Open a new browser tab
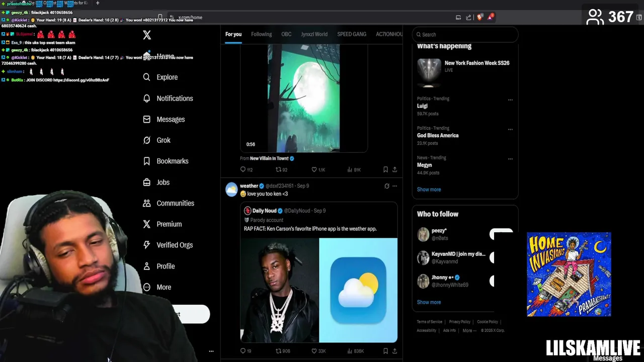644x362 pixels. (x=98, y=3)
